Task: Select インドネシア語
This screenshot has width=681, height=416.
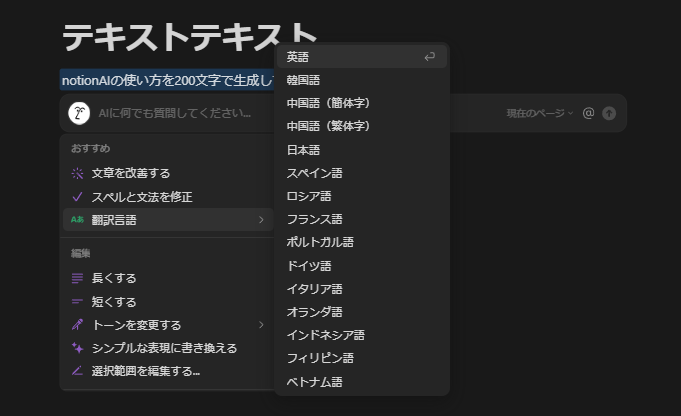Action: [362, 335]
